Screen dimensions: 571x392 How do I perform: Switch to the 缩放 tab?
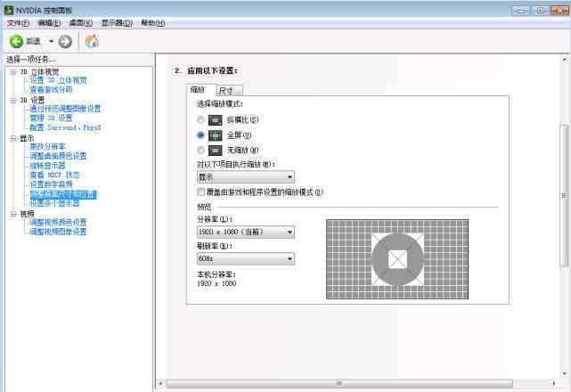[x=200, y=90]
